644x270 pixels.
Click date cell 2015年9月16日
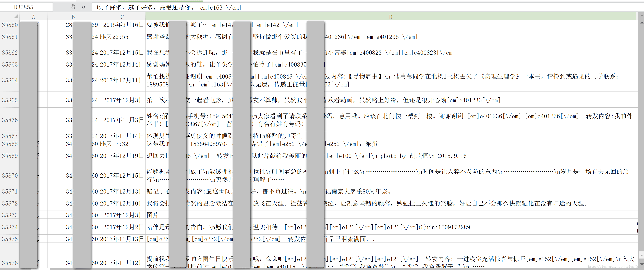click(122, 24)
